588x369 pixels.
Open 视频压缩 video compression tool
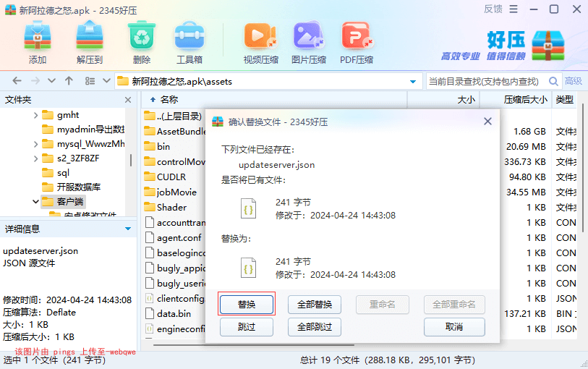click(x=260, y=43)
